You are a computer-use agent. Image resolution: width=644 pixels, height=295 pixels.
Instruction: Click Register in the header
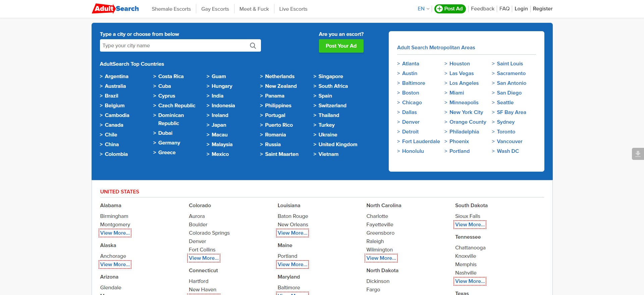coord(542,9)
